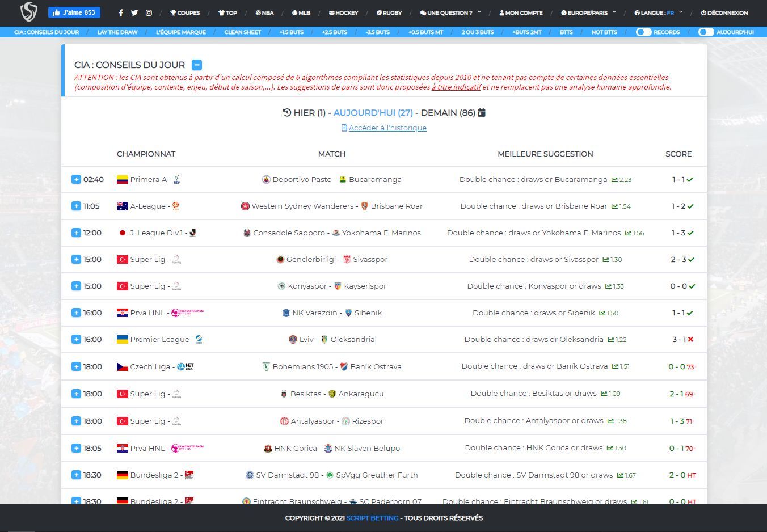Click the Czech flag for Czech Liga
Screen dimensions: 767x532
coord(122,366)
